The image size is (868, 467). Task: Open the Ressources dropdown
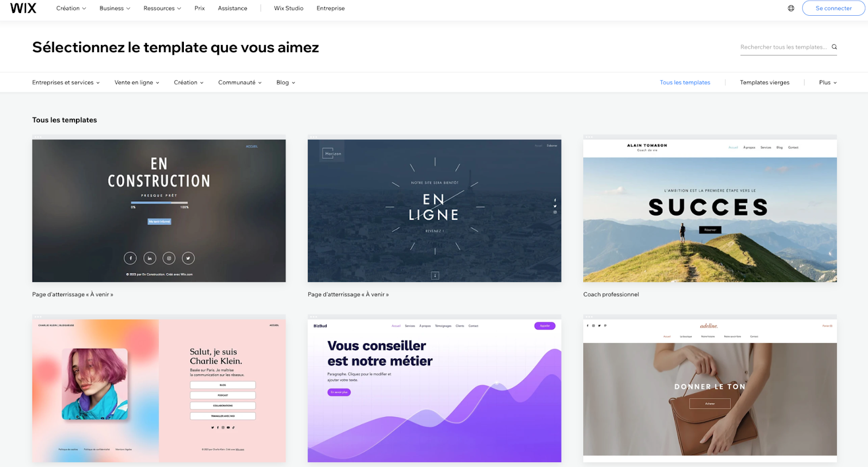coord(162,8)
